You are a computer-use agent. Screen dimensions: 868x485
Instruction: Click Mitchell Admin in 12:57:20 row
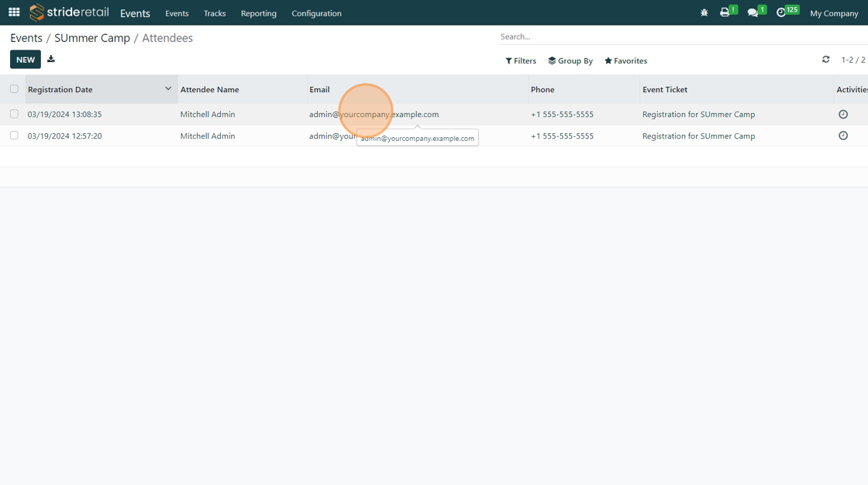click(x=208, y=136)
